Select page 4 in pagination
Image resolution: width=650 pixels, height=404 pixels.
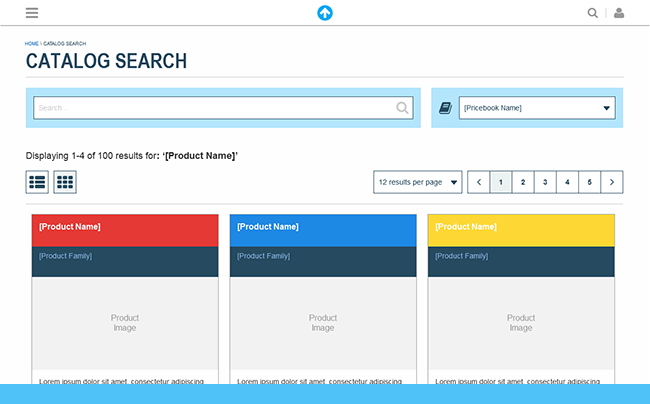pos(568,182)
